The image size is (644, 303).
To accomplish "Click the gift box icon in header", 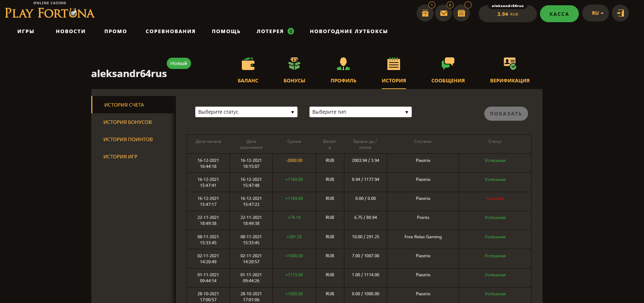I will tap(425, 13).
